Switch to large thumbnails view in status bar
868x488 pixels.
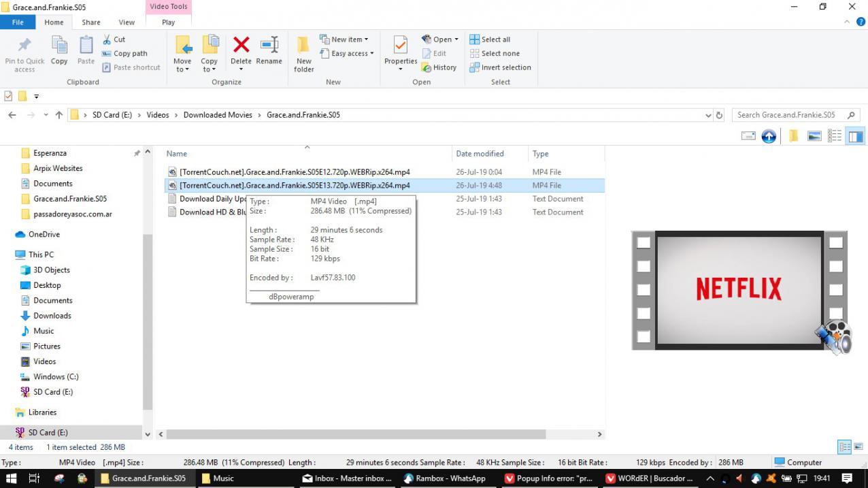click(858, 447)
